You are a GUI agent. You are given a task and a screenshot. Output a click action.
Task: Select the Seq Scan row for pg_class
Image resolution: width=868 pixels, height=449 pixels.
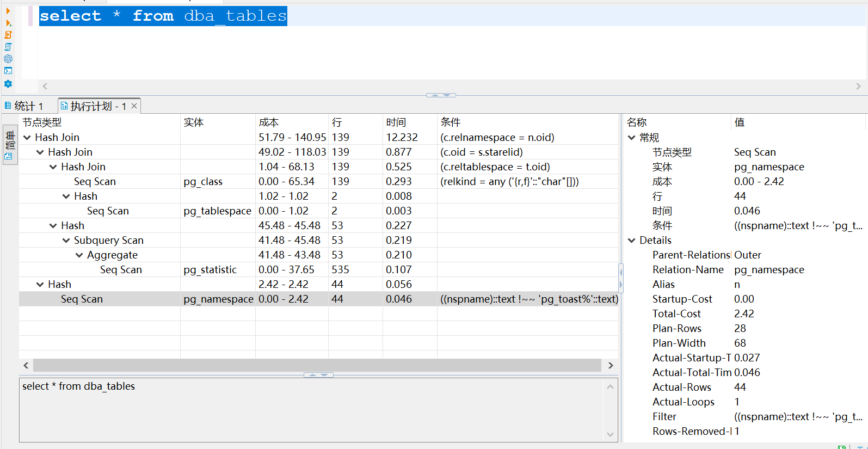point(319,182)
